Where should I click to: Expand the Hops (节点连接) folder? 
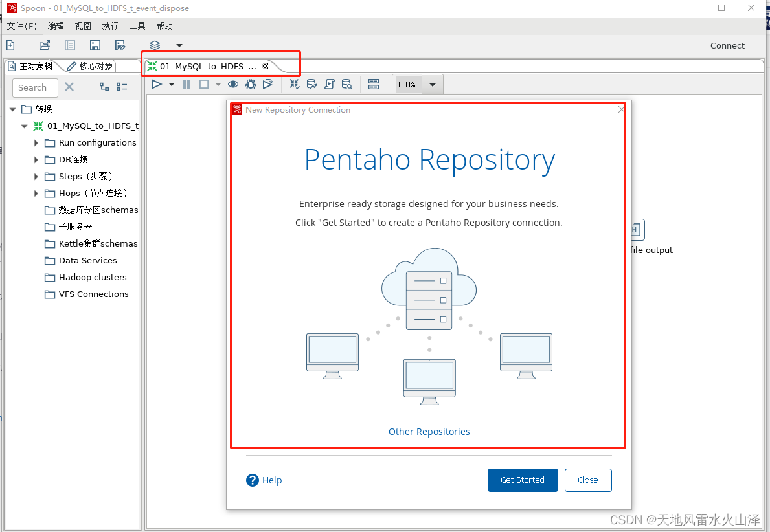click(x=36, y=194)
